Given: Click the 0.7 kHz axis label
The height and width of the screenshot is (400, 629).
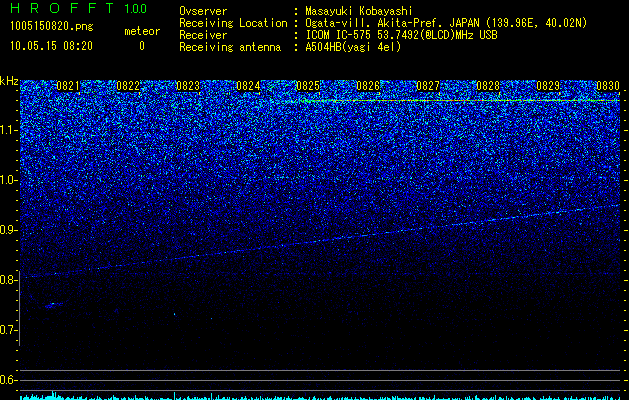Looking at the screenshot, I should point(9,330).
